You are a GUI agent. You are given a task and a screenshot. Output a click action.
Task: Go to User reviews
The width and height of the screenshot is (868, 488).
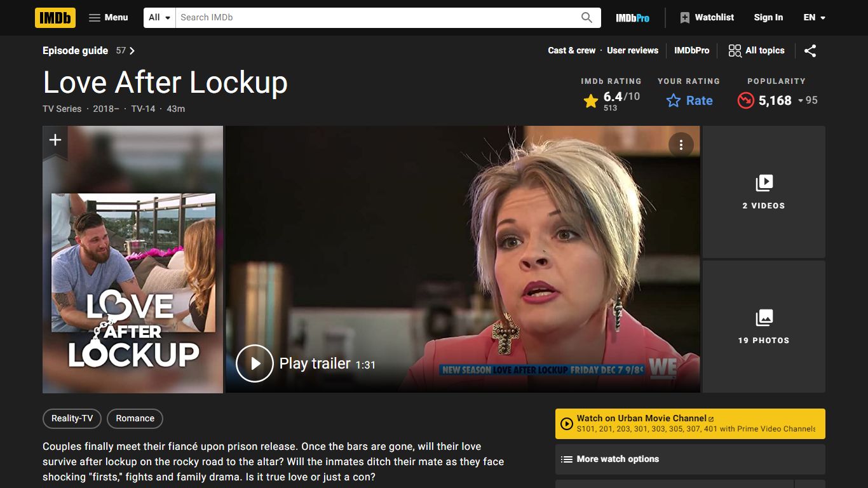(632, 51)
